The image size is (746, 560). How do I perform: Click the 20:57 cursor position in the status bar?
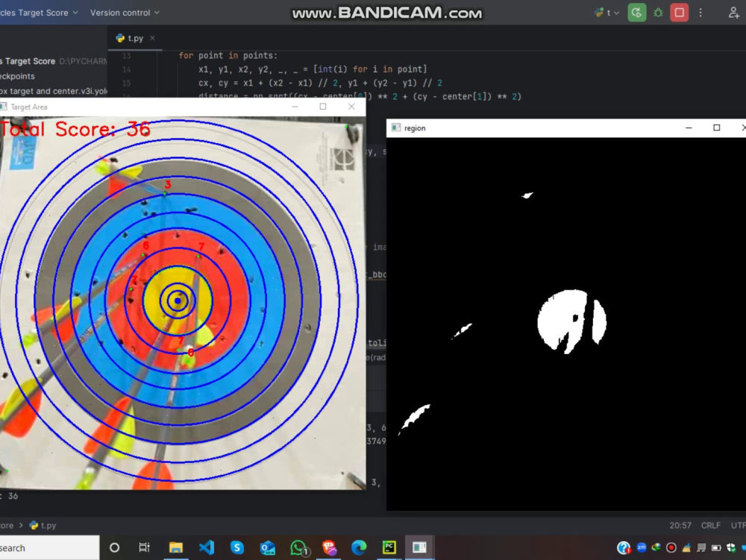[x=680, y=525]
